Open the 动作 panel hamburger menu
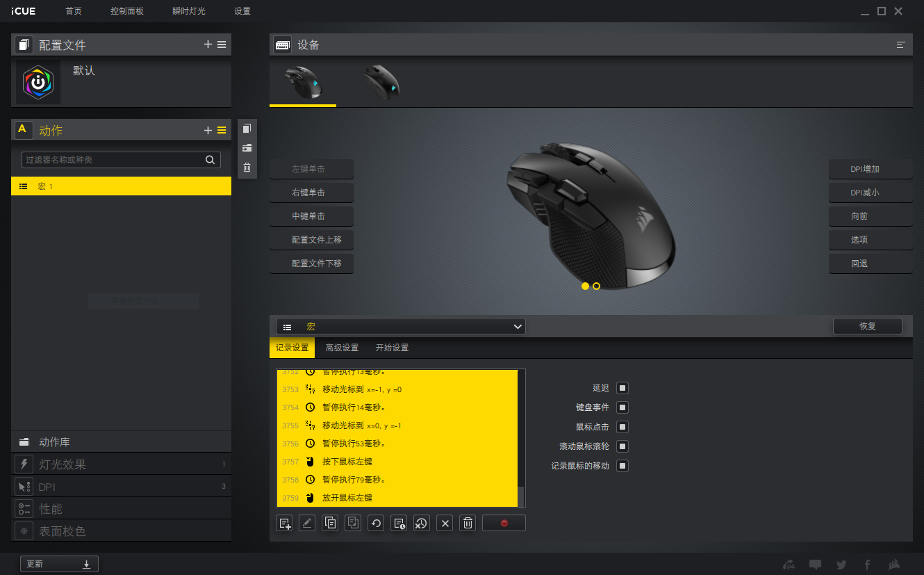The width and height of the screenshot is (924, 575). click(x=222, y=130)
